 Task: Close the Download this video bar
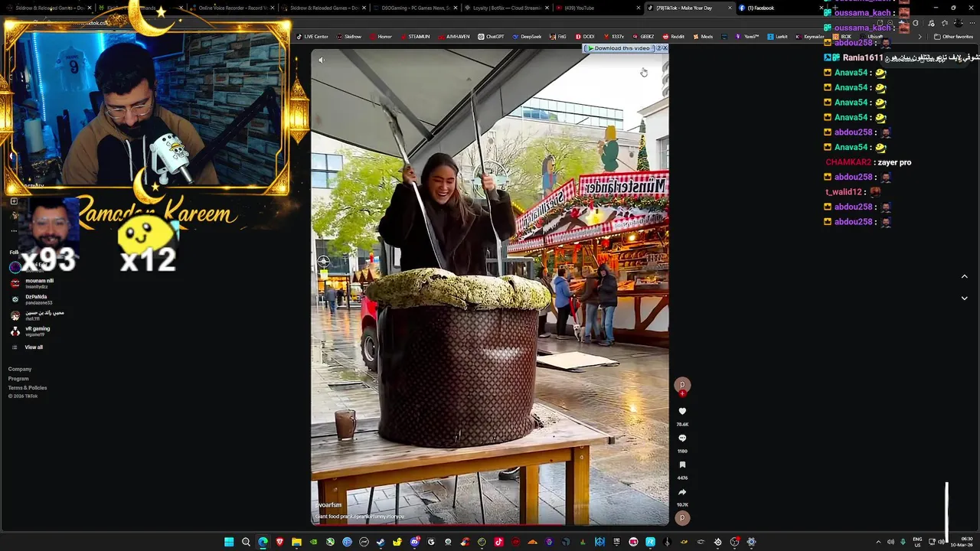(x=665, y=48)
